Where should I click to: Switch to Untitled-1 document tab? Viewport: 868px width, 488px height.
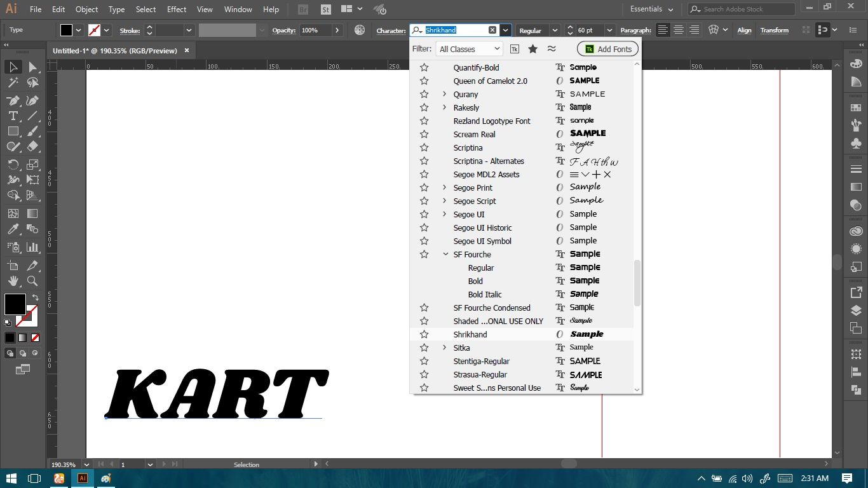[x=115, y=51]
